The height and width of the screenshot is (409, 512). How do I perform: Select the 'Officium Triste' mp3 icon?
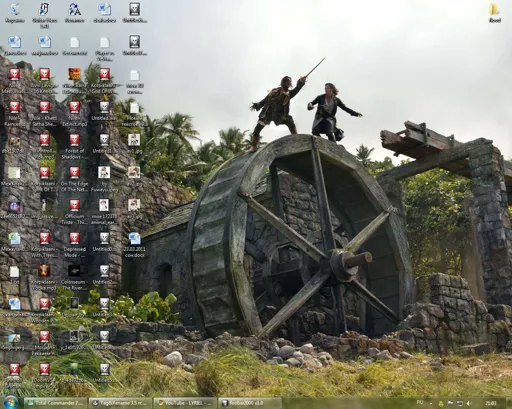click(x=74, y=212)
